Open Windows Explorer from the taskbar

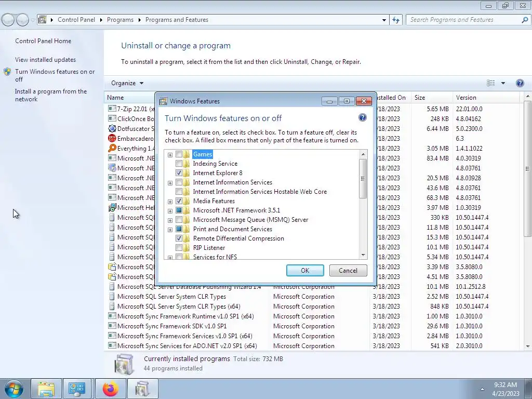(x=46, y=389)
